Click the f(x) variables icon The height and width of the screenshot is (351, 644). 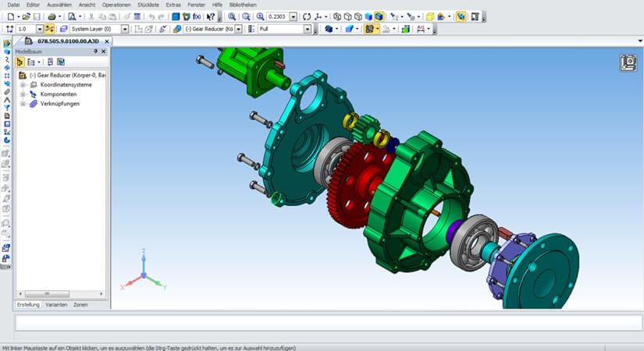(x=196, y=16)
